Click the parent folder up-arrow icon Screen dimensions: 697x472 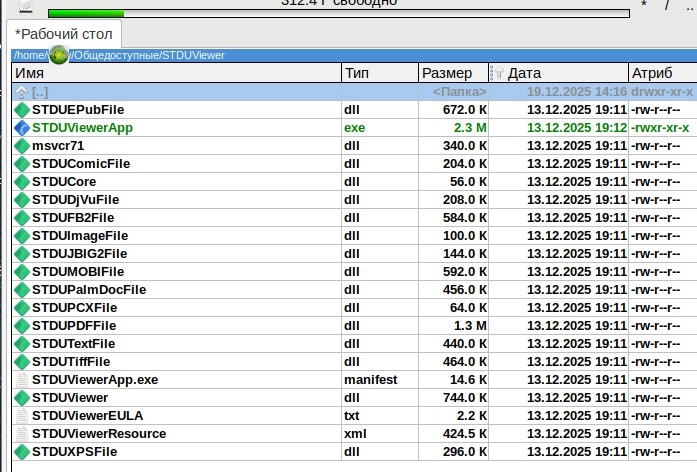coord(23,92)
